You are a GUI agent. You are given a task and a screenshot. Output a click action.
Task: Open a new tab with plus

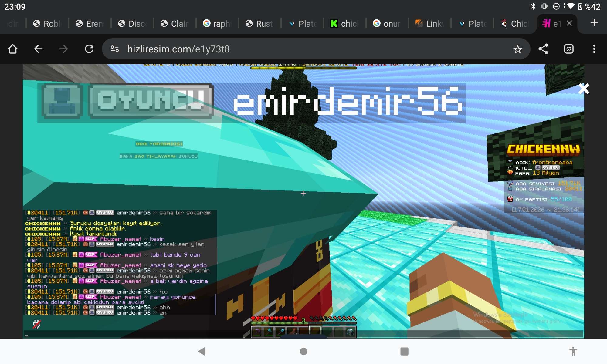pyautogui.click(x=594, y=23)
